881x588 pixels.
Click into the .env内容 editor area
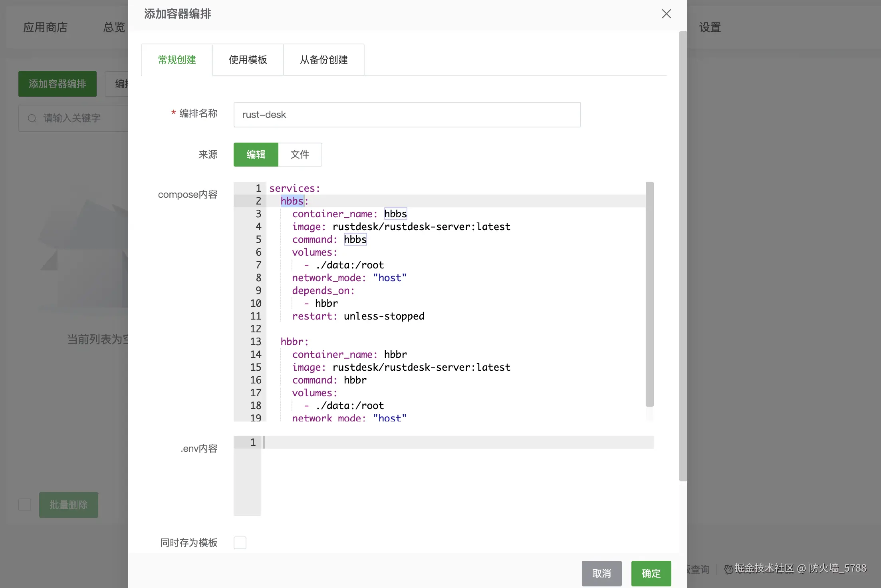coord(455,475)
